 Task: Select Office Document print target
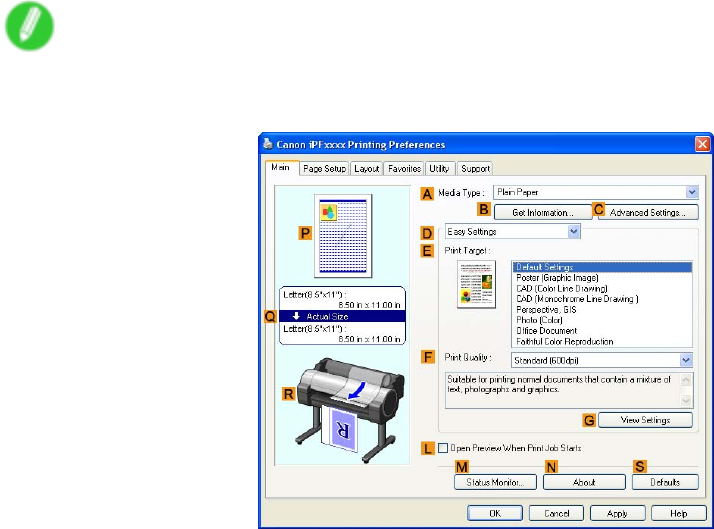tap(602, 331)
